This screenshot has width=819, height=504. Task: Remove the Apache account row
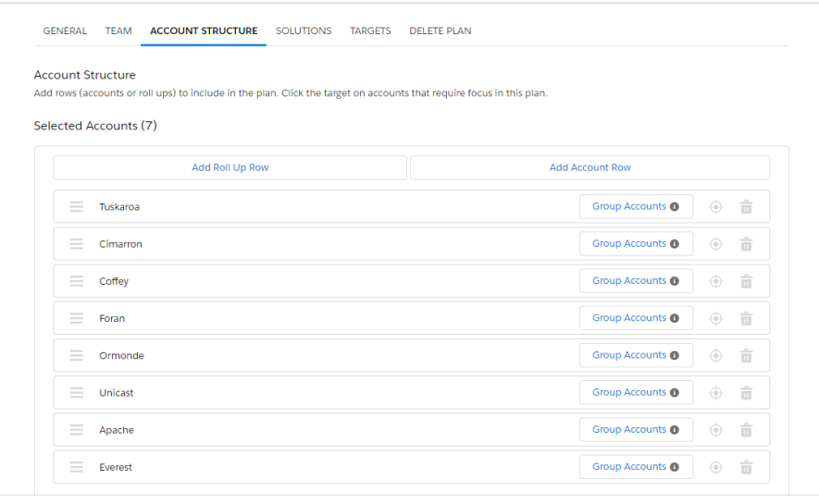(747, 430)
